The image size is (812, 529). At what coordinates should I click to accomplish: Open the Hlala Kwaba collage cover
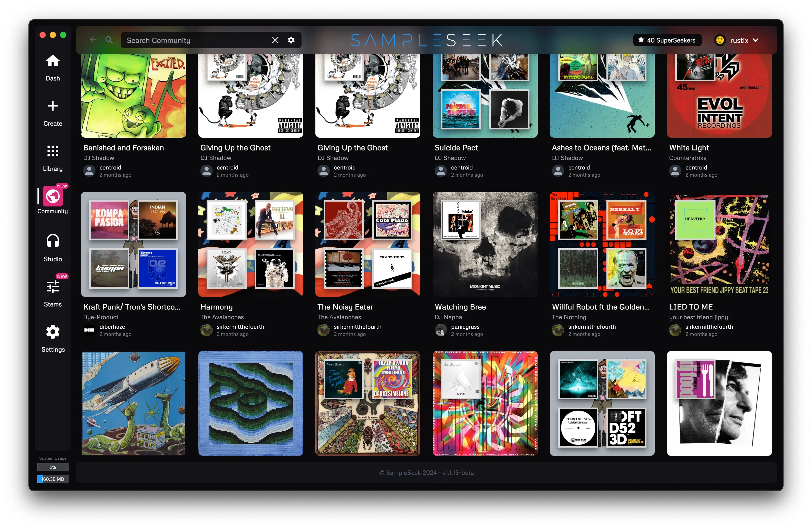point(368,403)
